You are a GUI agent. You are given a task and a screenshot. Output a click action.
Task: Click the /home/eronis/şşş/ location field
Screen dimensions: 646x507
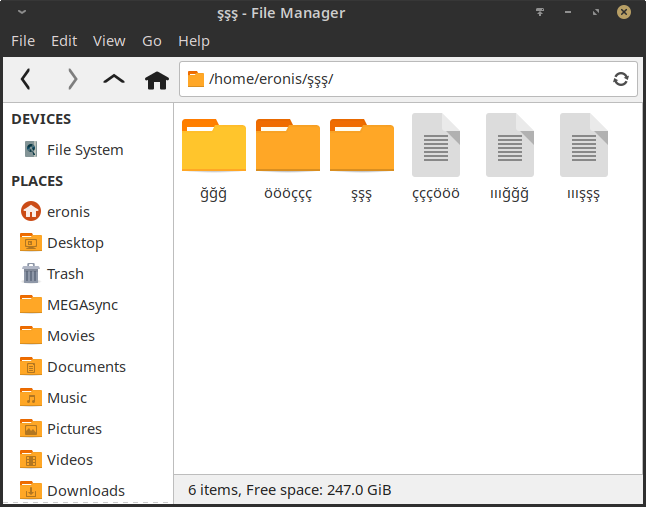[408, 79]
